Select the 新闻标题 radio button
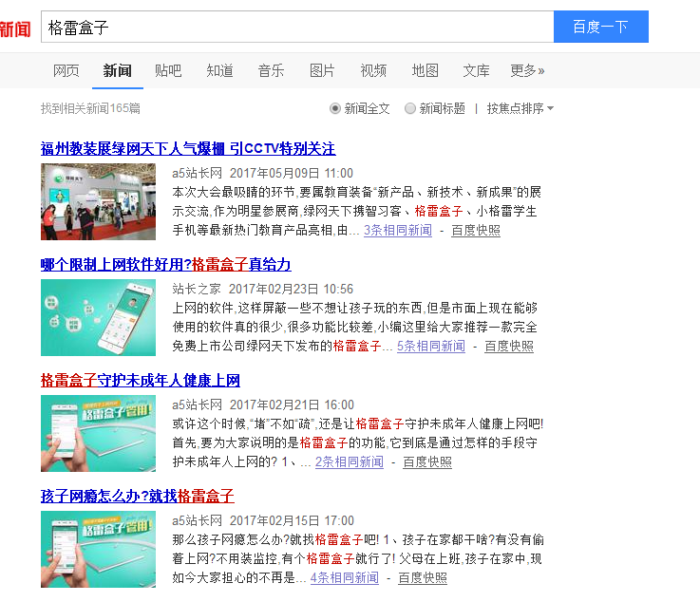The width and height of the screenshot is (700, 602). point(409,108)
